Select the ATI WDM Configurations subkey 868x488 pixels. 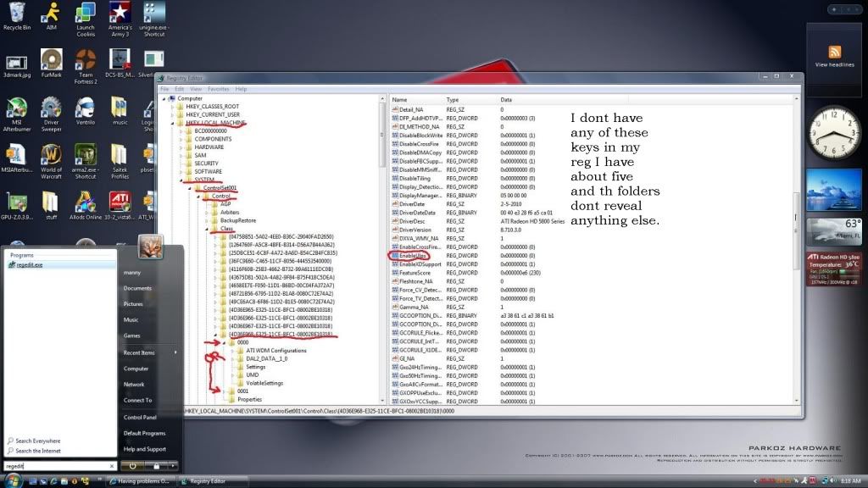(x=275, y=351)
